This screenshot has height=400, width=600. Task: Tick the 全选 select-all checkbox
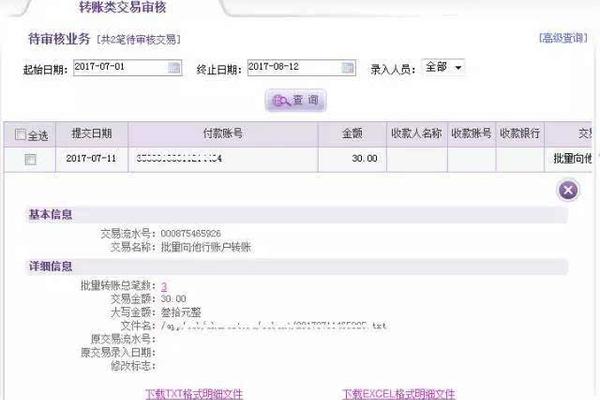[20, 134]
